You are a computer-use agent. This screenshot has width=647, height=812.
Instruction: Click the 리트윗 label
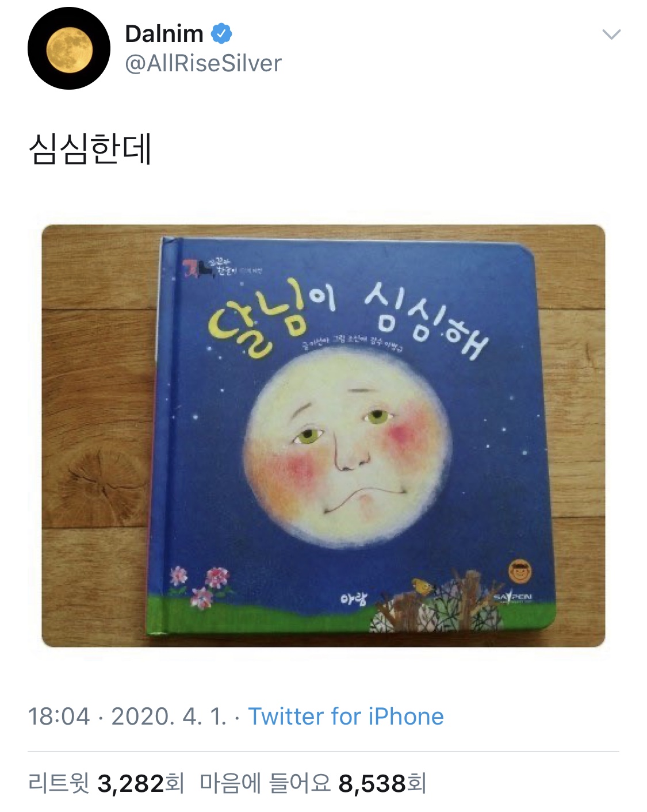pyautogui.click(x=59, y=783)
